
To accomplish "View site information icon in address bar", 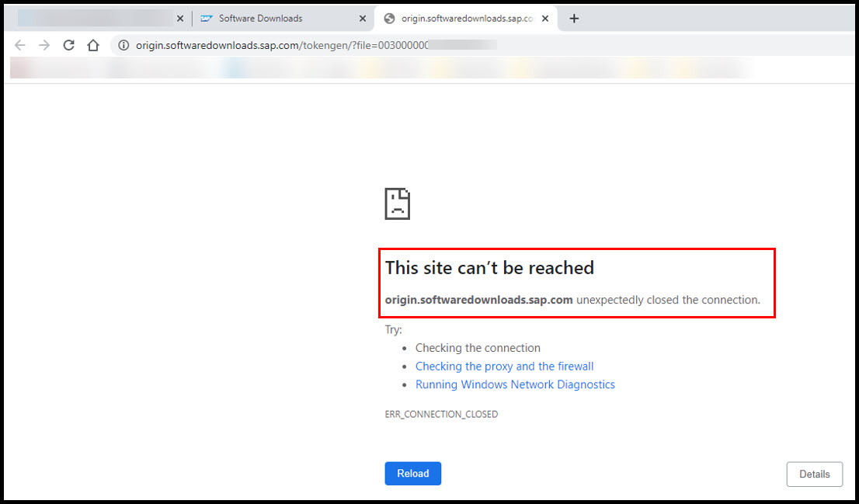I will (124, 46).
